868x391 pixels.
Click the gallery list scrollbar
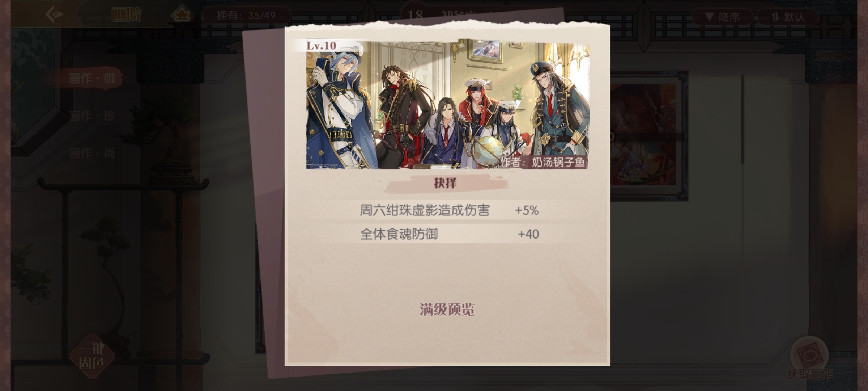tap(743, 119)
